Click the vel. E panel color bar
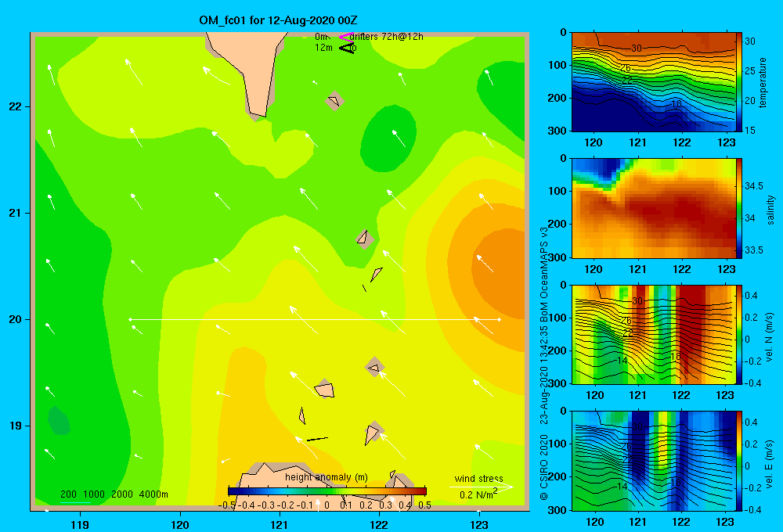Screen dimensions: 783x532 738,461
